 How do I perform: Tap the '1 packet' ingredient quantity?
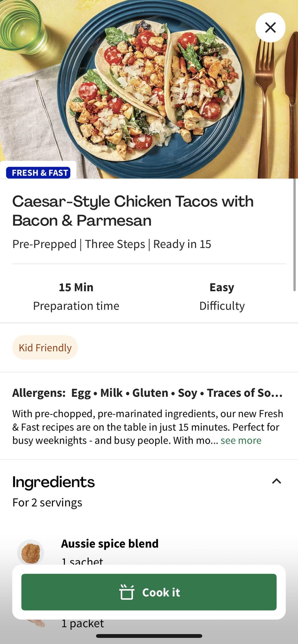(x=83, y=623)
